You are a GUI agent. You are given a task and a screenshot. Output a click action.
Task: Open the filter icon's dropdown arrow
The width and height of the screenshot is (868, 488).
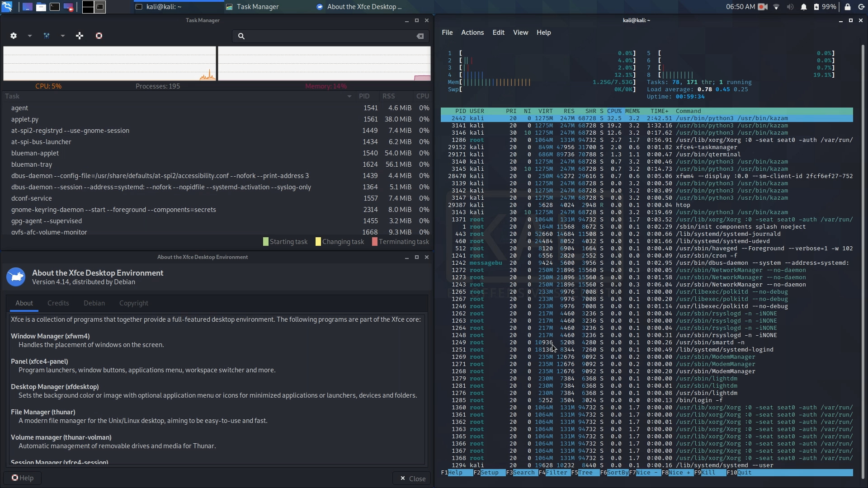(63, 36)
